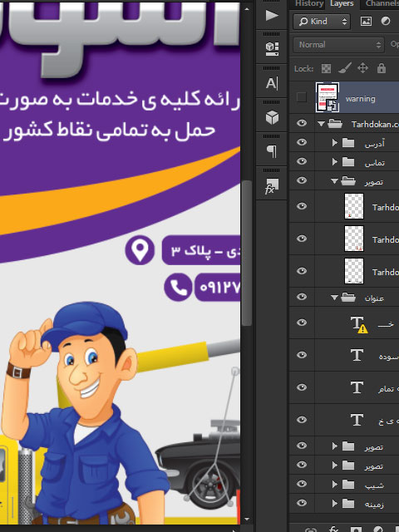The width and height of the screenshot is (399, 532).
Task: Hide the سوده text layer
Action: click(x=302, y=355)
